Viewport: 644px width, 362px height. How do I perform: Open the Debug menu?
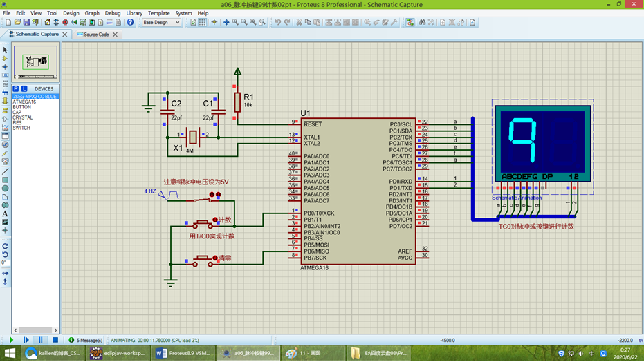[x=113, y=13]
